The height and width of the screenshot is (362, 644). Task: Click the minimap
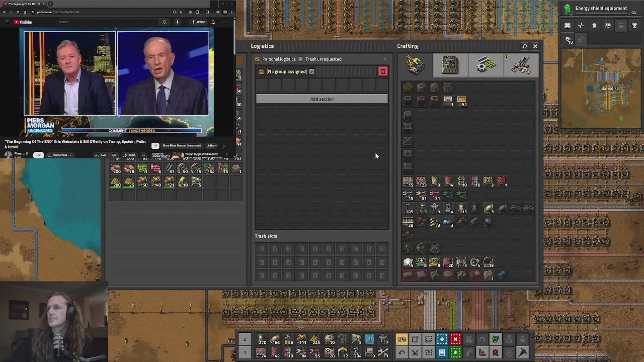[x=601, y=88]
